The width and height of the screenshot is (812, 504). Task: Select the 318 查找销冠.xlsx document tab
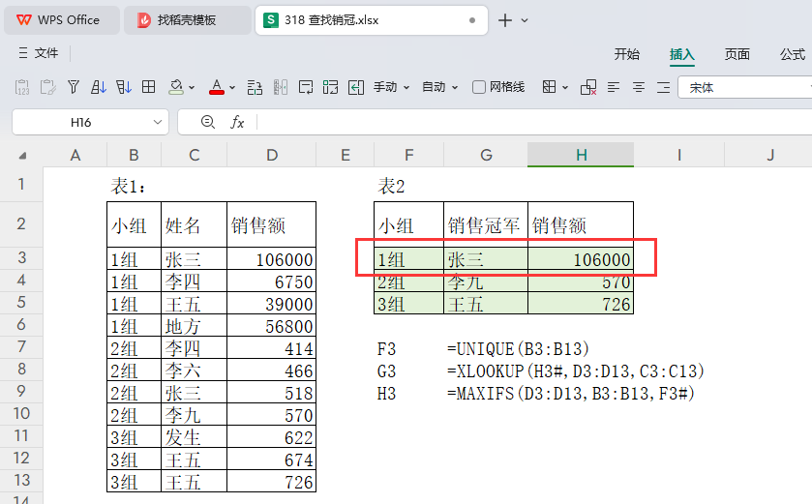[372, 20]
